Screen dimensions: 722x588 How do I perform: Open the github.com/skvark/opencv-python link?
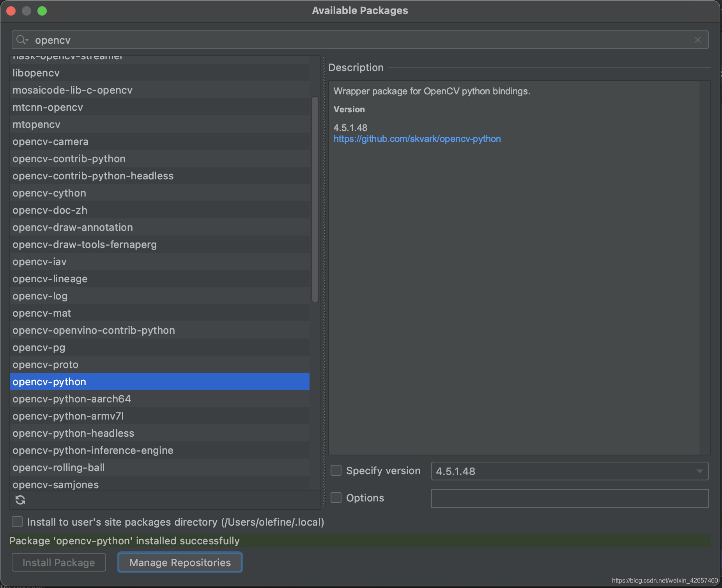[x=417, y=139]
